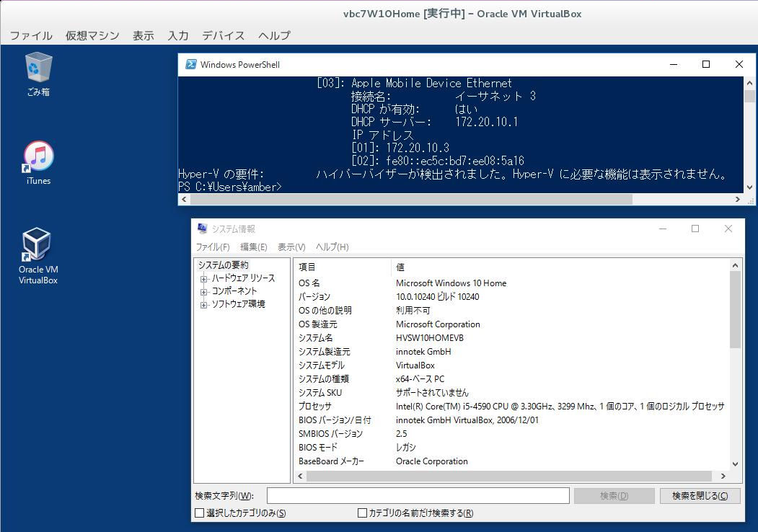The image size is (758, 532).
Task: Click PowerShell horizontal scrollbar left arrow
Action: pos(184,199)
